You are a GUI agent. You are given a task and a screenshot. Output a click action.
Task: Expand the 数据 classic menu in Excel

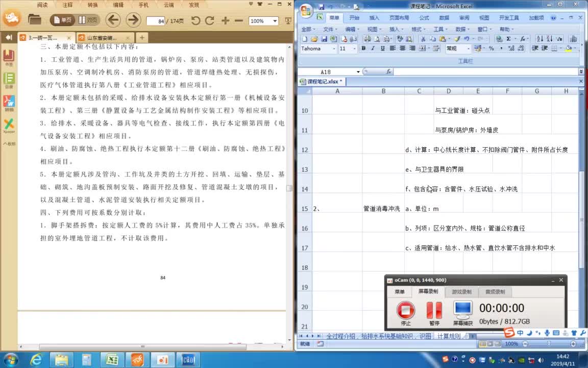click(x=462, y=29)
